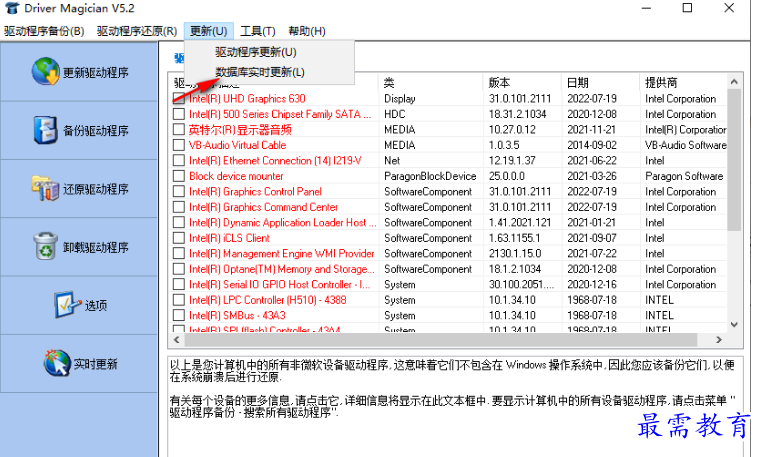Check the Intel(R) Dynamic Application Loader checkbox

[179, 223]
